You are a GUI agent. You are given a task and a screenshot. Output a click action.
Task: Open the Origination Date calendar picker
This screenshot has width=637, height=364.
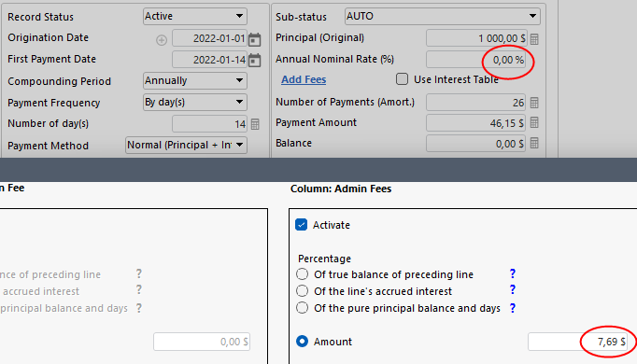click(254, 39)
